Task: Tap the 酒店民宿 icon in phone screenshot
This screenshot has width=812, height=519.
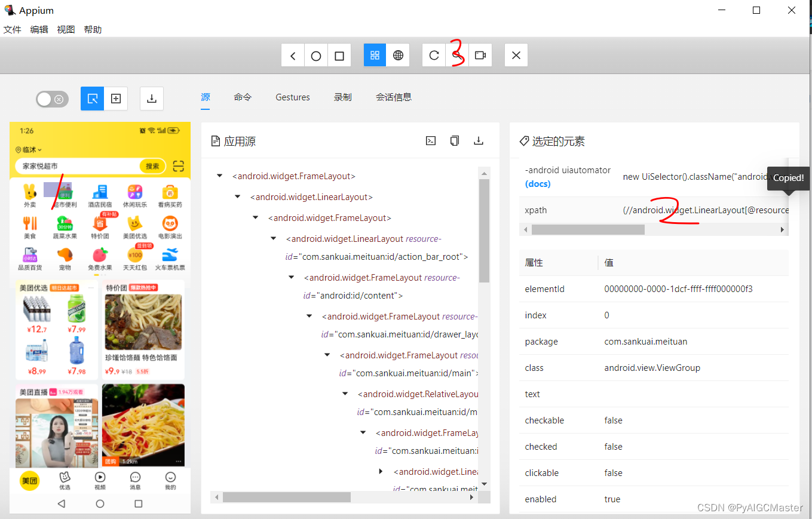Action: pos(100,196)
